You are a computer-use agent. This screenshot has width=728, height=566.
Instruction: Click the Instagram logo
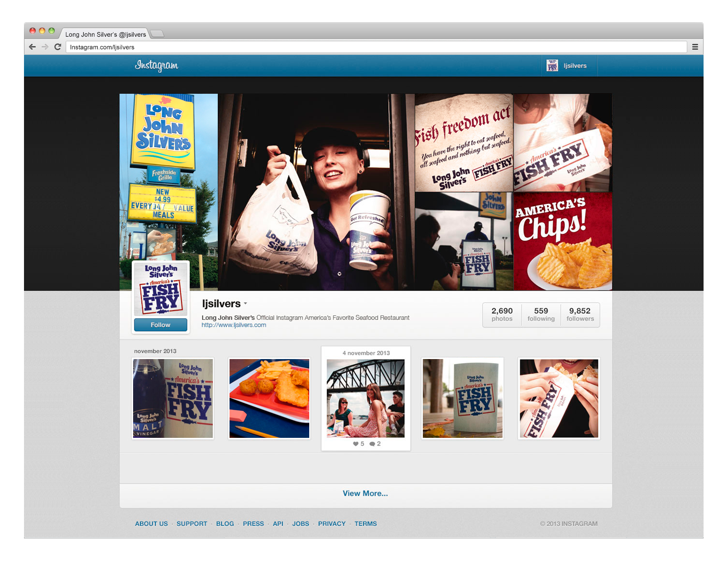tap(156, 66)
